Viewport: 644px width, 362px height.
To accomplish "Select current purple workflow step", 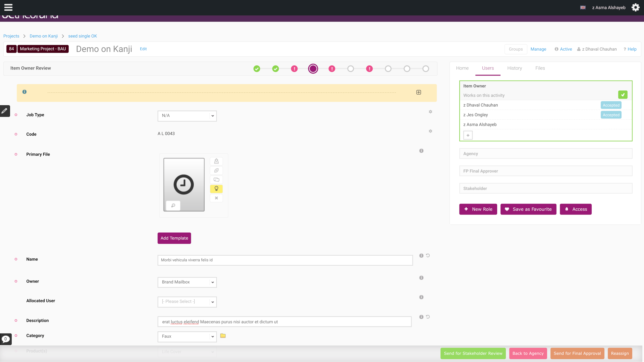I will 313,69.
